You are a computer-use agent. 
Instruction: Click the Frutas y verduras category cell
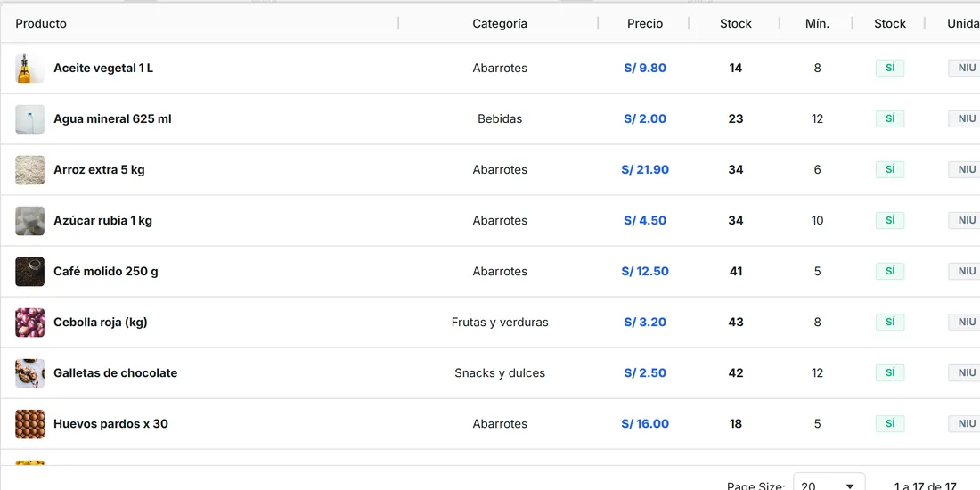(x=500, y=323)
